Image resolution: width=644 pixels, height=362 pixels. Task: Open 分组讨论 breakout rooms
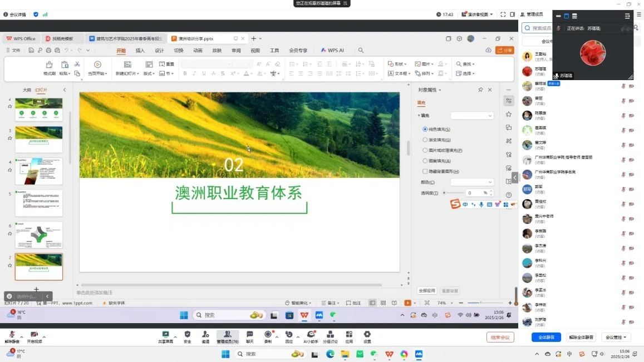pyautogui.click(x=330, y=334)
